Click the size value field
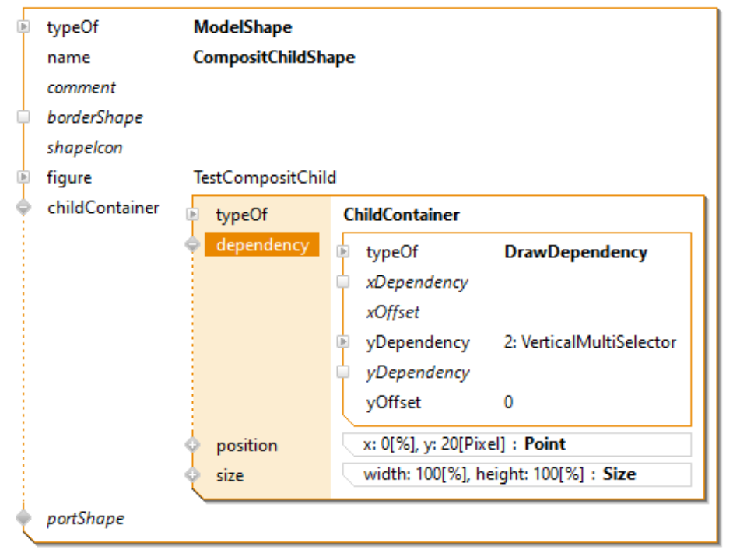Screen dimensions: 747x560 [x=517, y=474]
